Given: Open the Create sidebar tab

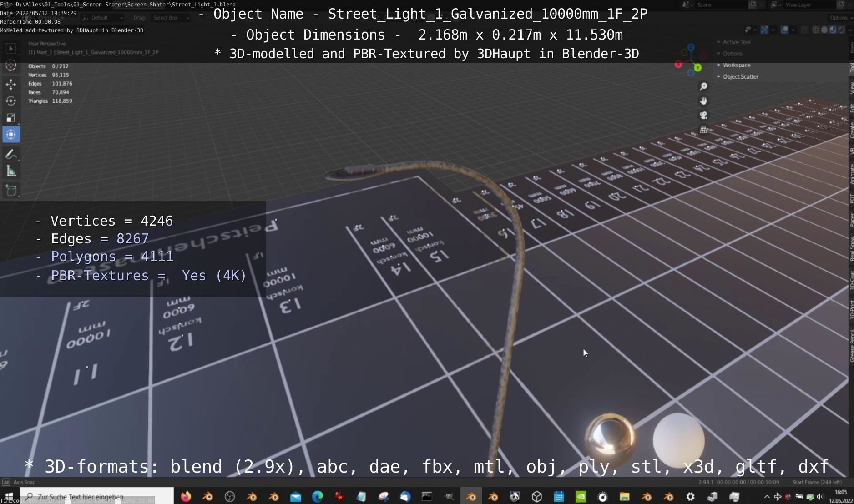Looking at the screenshot, I should pyautogui.click(x=851, y=131).
